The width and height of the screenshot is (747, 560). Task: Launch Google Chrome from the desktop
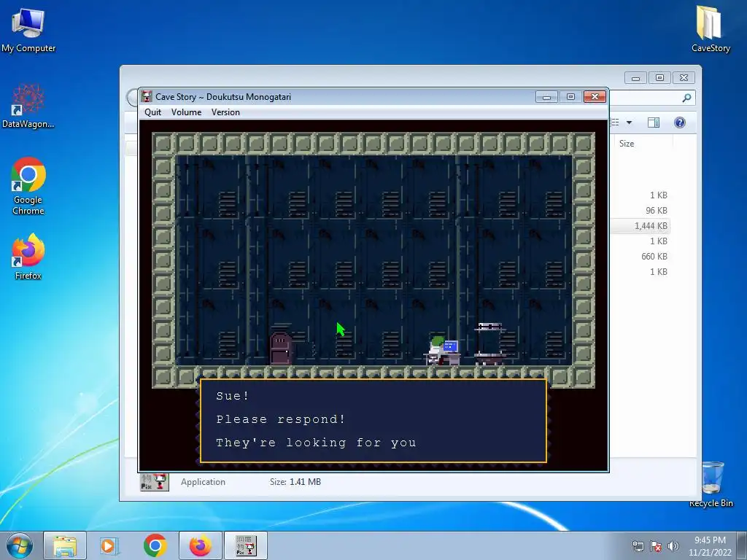tap(28, 186)
